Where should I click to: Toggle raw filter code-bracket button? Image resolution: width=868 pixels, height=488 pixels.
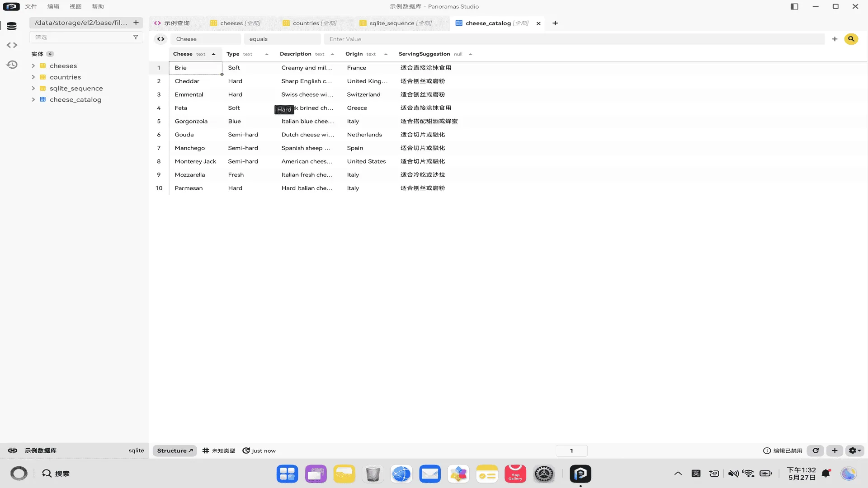point(160,39)
